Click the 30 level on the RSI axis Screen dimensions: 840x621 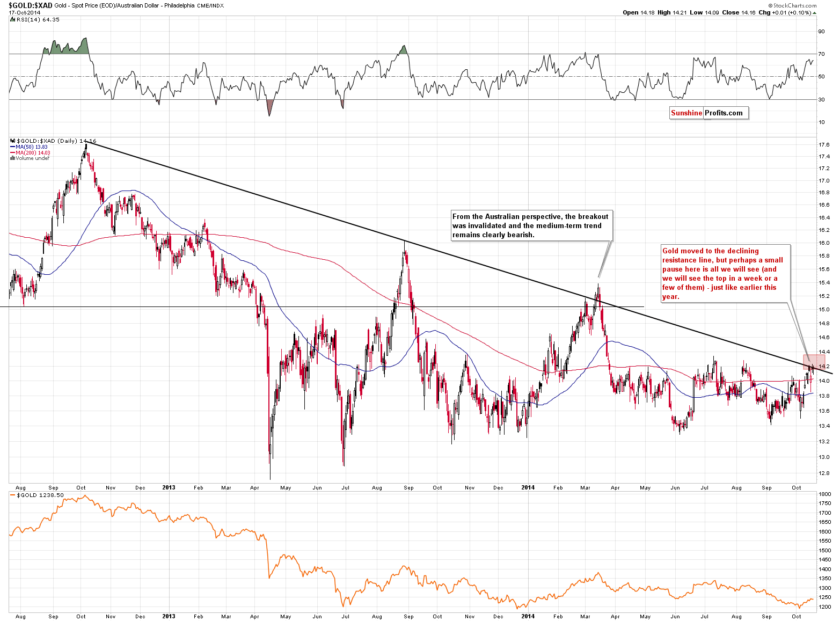click(x=821, y=99)
